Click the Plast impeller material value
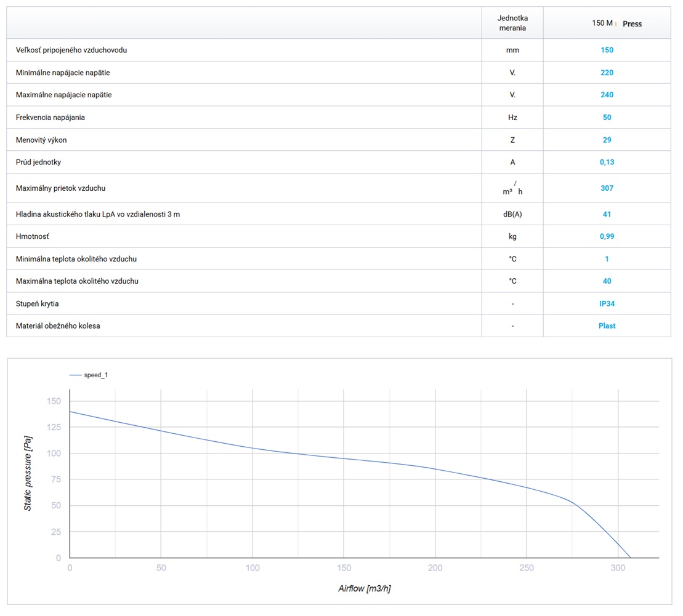Image resolution: width=683 pixels, height=616 pixels. 607,326
